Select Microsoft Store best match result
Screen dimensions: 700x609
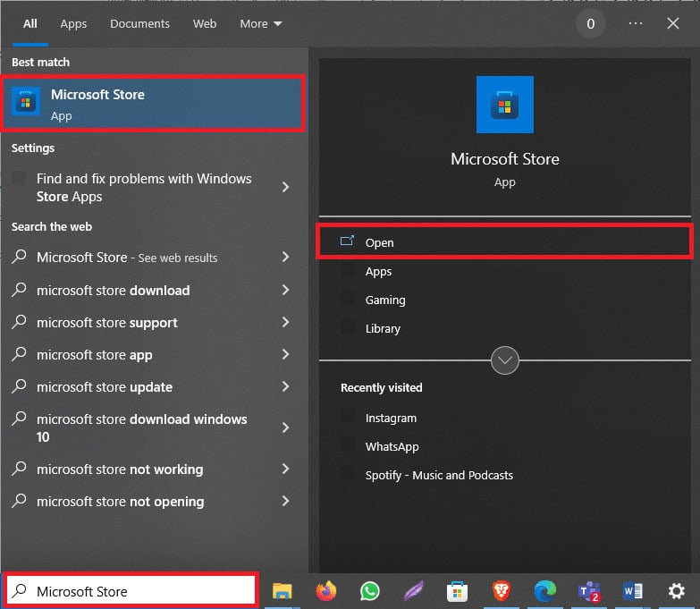pyautogui.click(x=153, y=104)
